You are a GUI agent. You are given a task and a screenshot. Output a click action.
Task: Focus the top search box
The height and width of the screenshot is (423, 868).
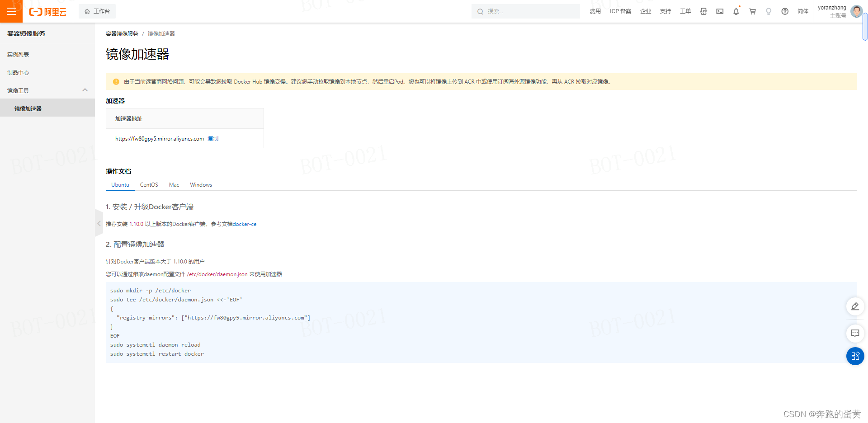pos(526,11)
